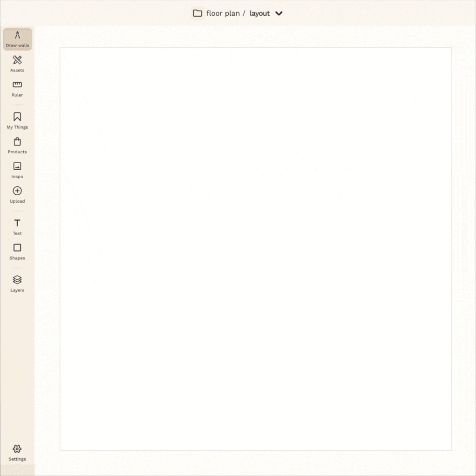Click the blank white drawing canvas
This screenshot has height=476, width=476.
point(256,249)
